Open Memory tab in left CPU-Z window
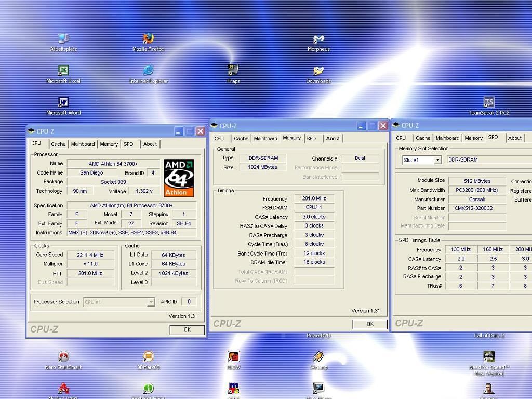 click(109, 144)
